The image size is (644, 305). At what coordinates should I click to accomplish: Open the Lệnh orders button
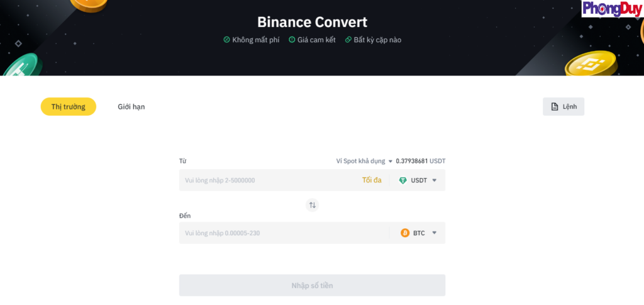(563, 107)
